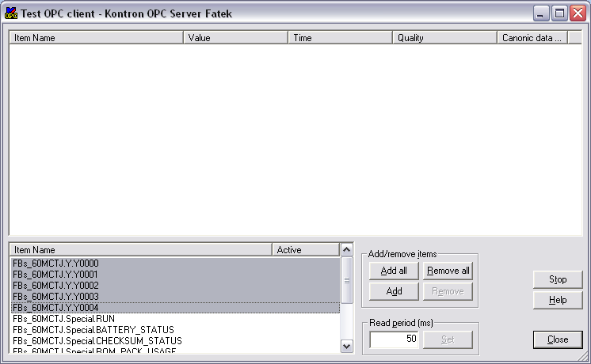The image size is (591, 364).
Task: Click the item list scrollbar down arrow
Action: (x=346, y=346)
